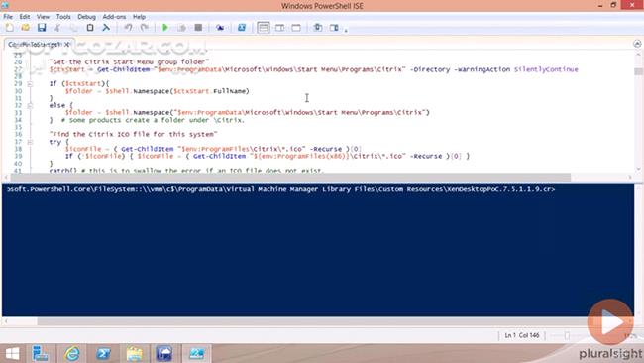Click the code line "Get the Citrix Start Menu group folder"
Screen dimensions: 644x363
[130, 62]
